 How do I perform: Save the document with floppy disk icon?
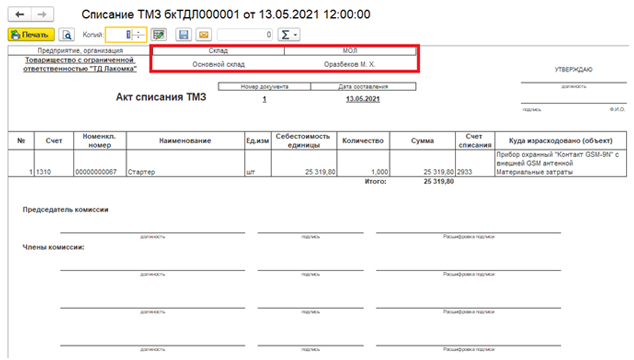pos(184,35)
